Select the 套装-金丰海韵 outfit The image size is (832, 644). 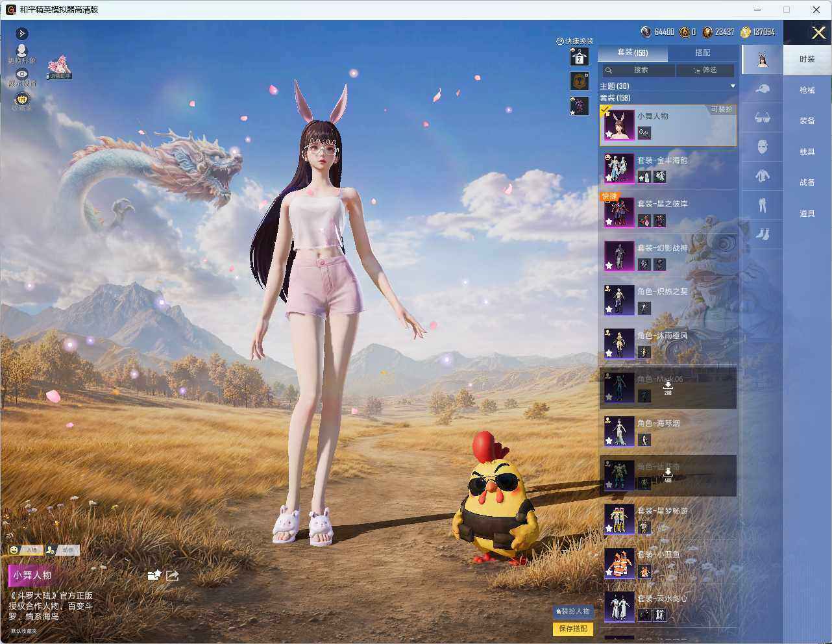click(x=668, y=168)
